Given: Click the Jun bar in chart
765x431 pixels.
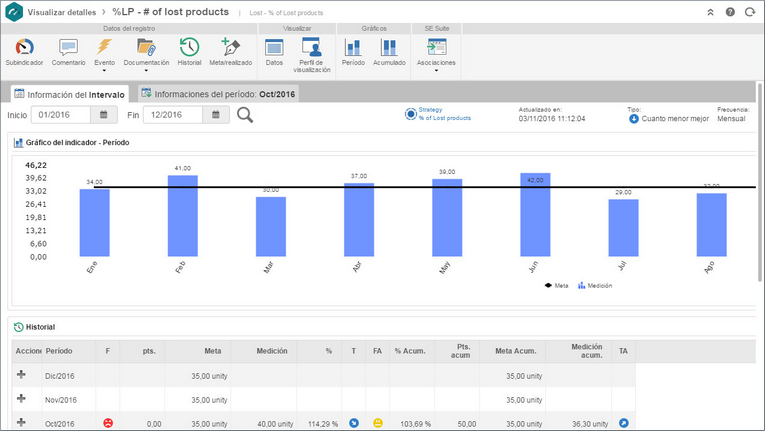Looking at the screenshot, I should tap(535, 215).
